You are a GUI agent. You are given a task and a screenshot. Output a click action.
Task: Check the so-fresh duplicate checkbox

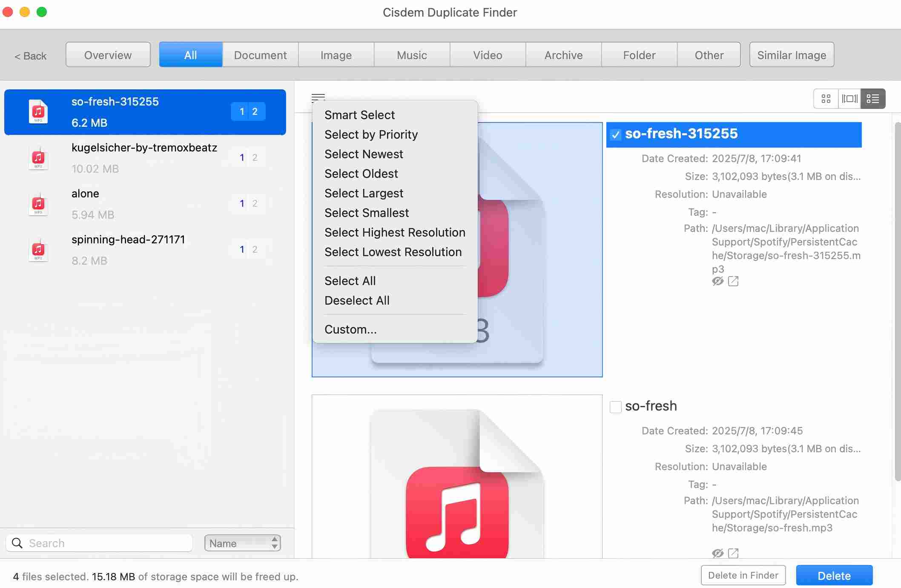615,407
